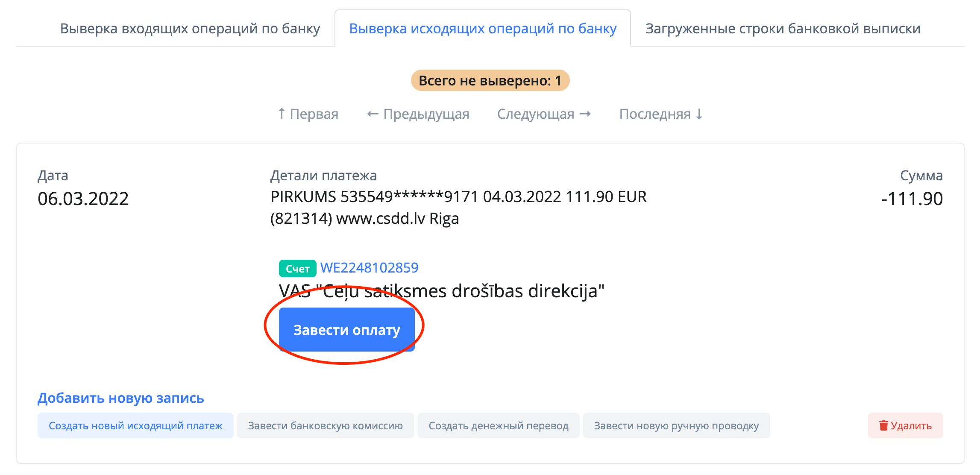Click Завести новую ручную проводку button

(676, 425)
